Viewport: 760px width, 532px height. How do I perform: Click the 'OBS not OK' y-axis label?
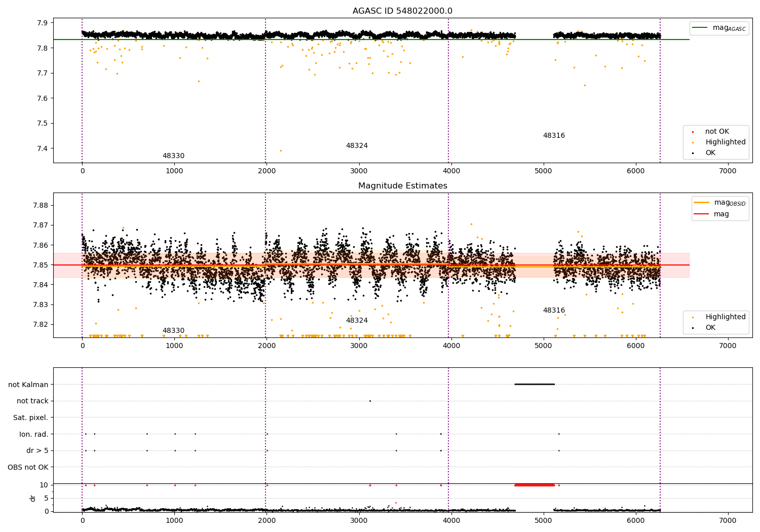pos(28,467)
